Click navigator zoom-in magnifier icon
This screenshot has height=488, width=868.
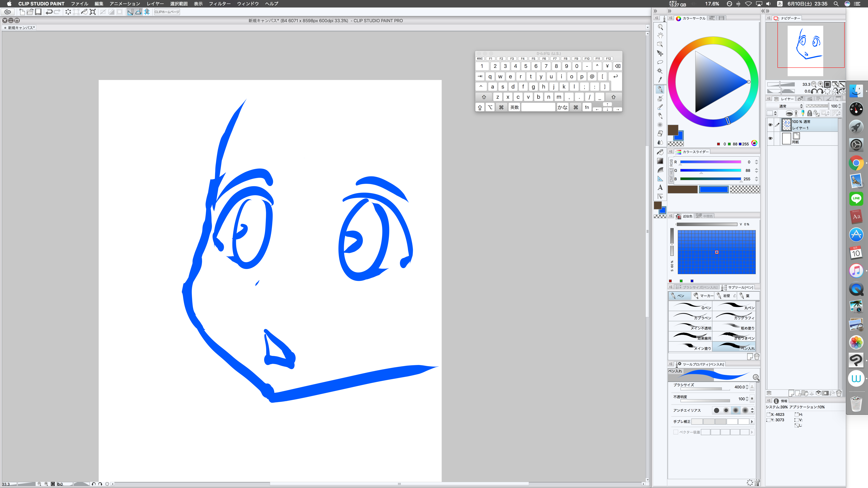click(x=821, y=84)
